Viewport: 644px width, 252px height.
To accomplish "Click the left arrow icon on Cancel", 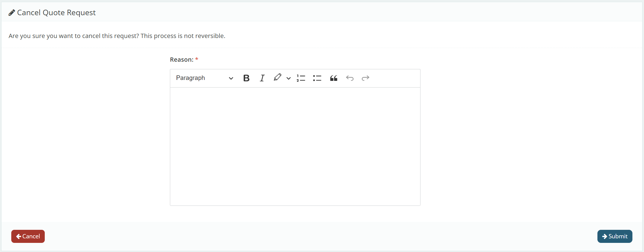I will pyautogui.click(x=19, y=236).
